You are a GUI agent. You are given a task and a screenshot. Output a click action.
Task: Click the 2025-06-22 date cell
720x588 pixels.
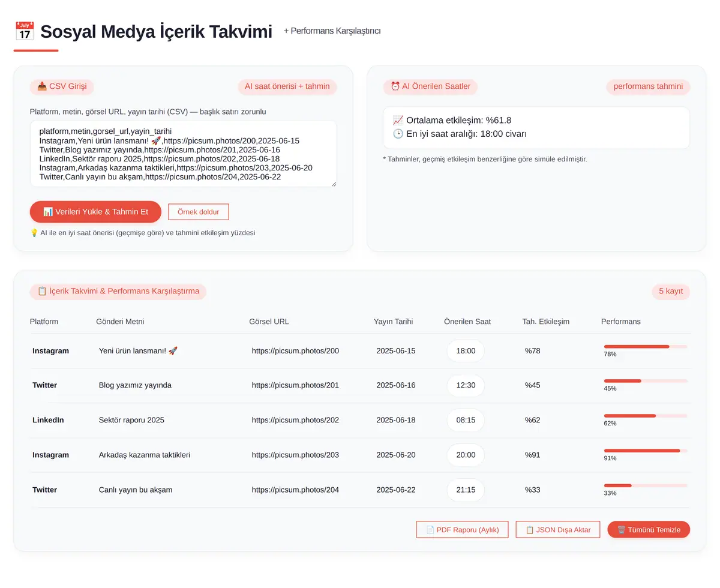[396, 490]
